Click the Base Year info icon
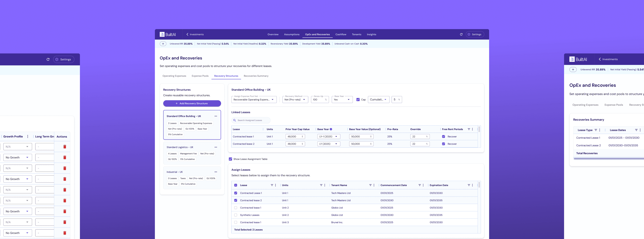 coord(331,129)
